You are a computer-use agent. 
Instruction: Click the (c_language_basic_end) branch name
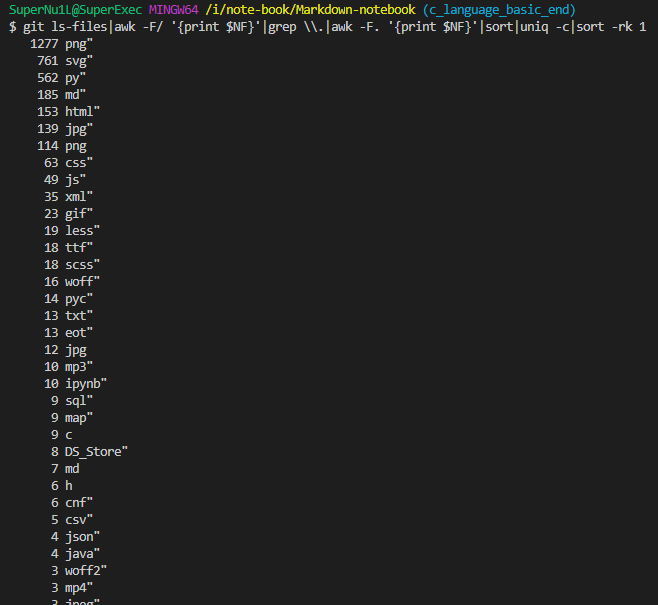coord(499,10)
